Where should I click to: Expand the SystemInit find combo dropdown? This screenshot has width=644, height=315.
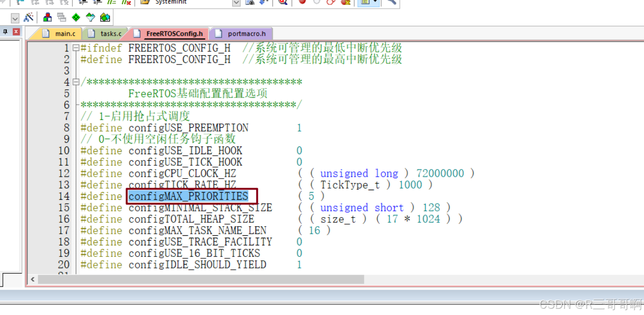pyautogui.click(x=236, y=2)
